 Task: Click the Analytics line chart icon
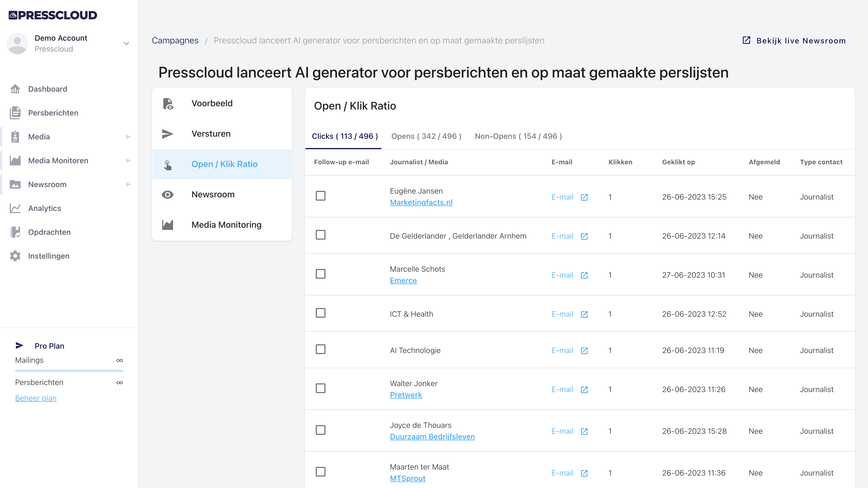pos(15,208)
